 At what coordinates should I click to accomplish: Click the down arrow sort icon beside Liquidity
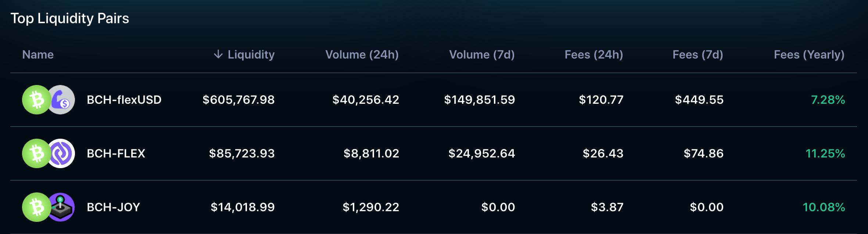click(218, 54)
